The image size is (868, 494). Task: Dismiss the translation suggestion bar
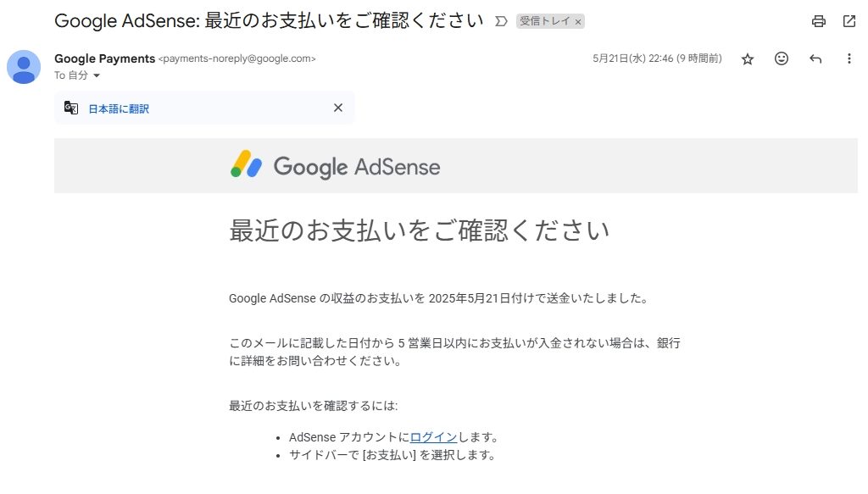[338, 108]
